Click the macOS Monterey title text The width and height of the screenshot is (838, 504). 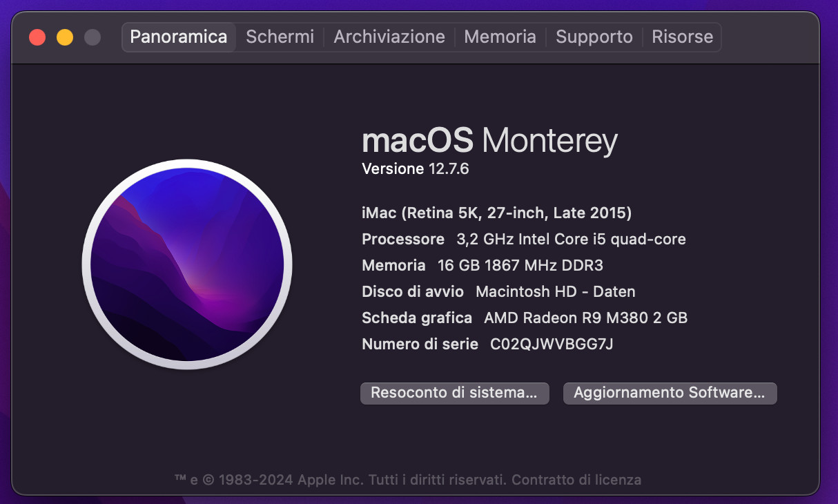489,141
